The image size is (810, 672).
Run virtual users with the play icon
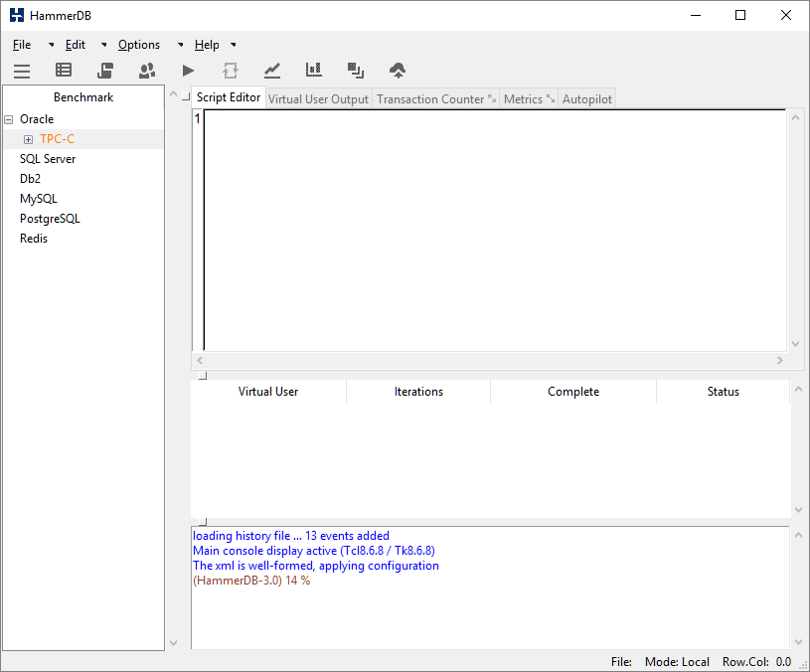pyautogui.click(x=189, y=71)
